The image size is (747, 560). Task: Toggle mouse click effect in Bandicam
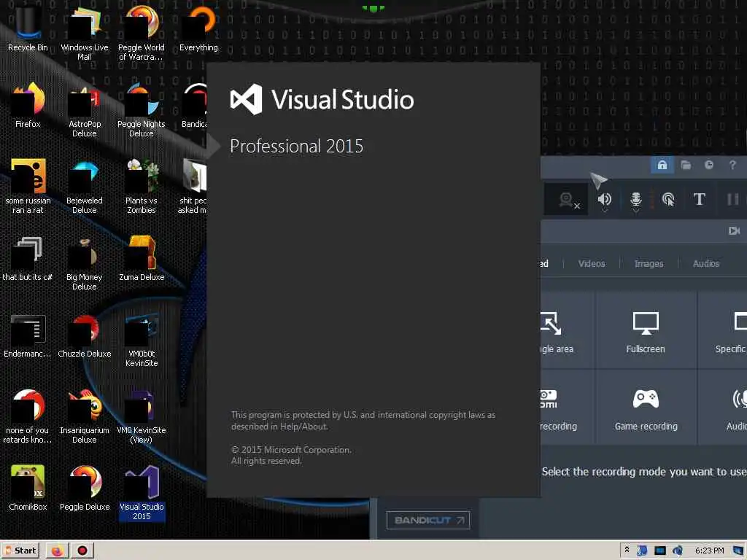click(x=668, y=199)
